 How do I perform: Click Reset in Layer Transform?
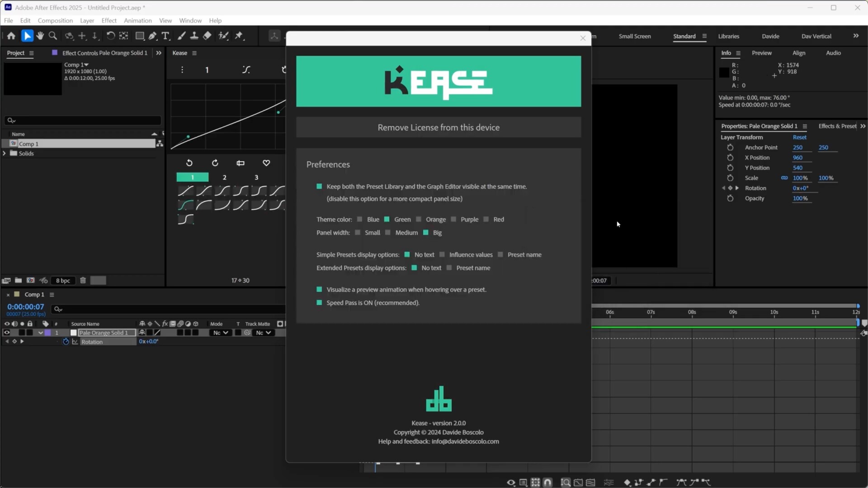click(x=799, y=137)
